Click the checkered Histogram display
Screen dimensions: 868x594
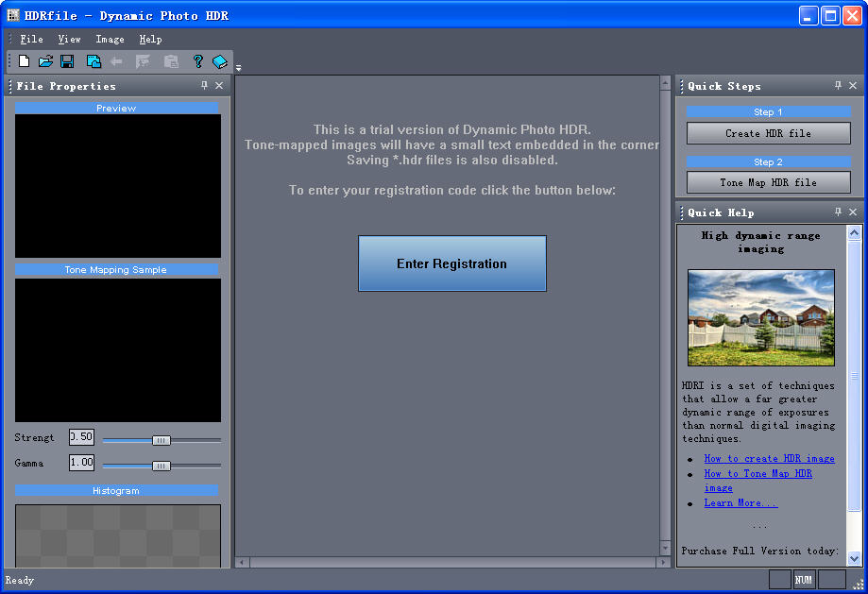coord(118,535)
